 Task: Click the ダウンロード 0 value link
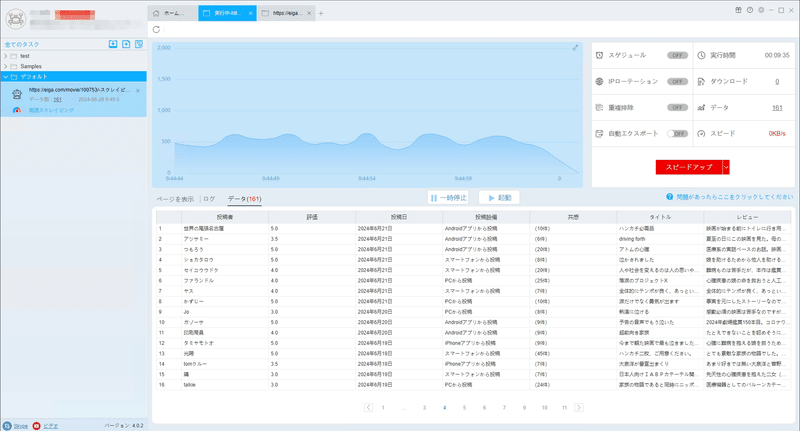(x=777, y=82)
